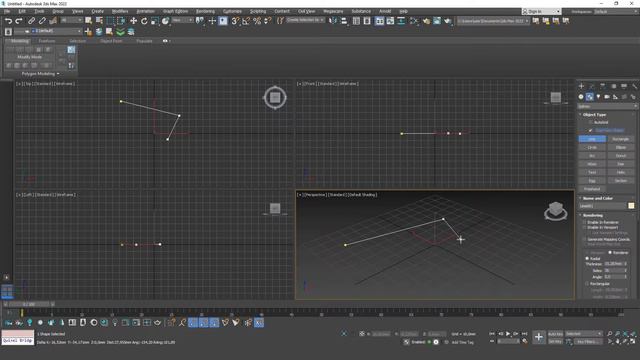Viewport: 640px width, 360px height.
Task: Select the Renderer radio button
Action: point(610,253)
